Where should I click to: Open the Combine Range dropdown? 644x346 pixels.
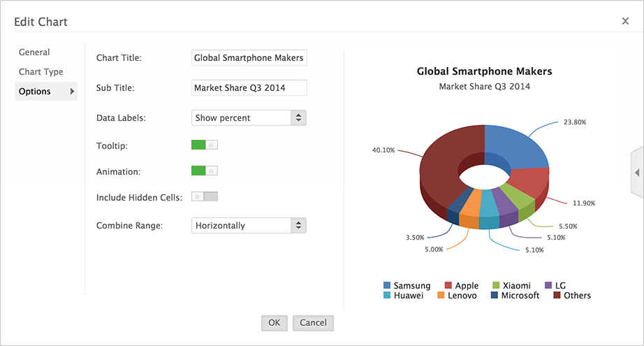(249, 226)
